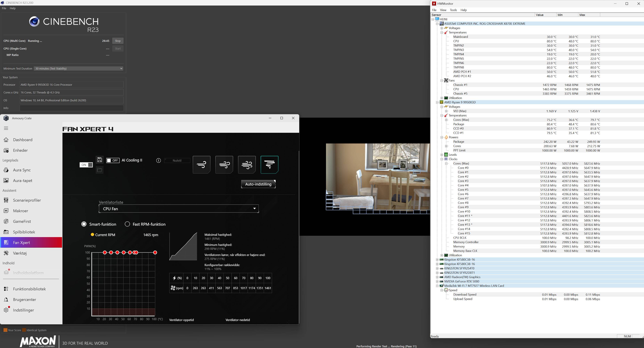Collapse motherboard Temperatures node in HWMonitor
Image resolution: width=644 pixels, height=348 pixels.
[442, 33]
